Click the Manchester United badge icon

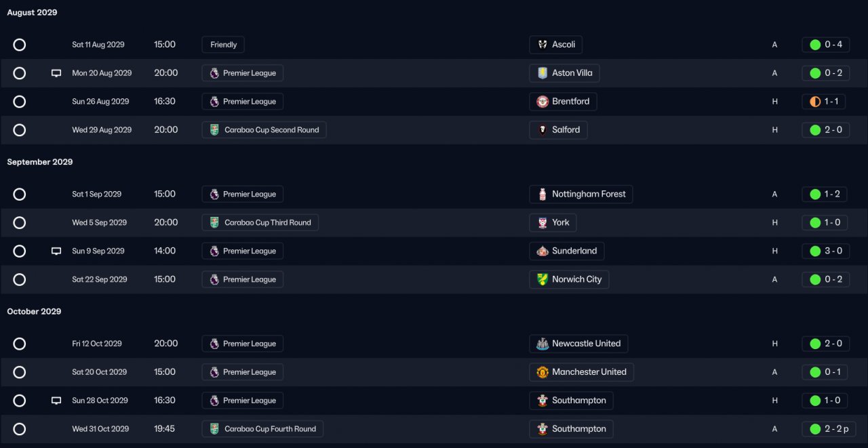pos(542,372)
